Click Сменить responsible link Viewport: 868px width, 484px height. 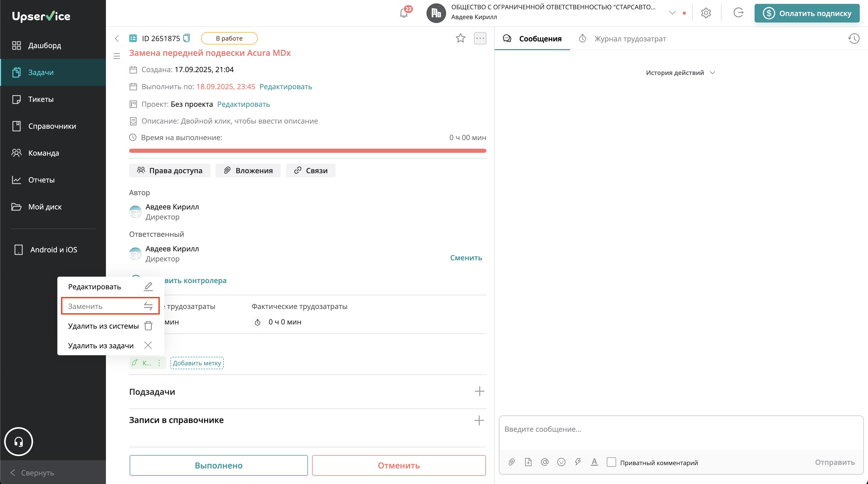click(466, 258)
